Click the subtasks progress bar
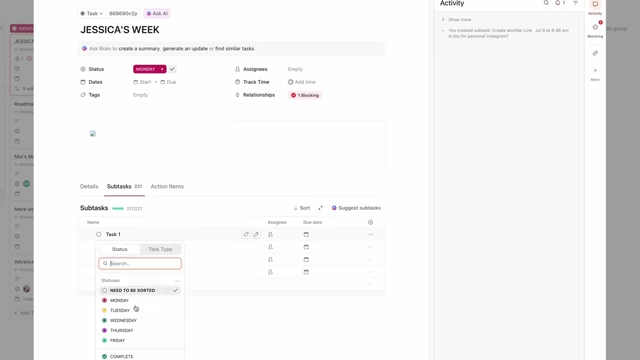Screen dimensions: 640x360 click(x=118, y=209)
